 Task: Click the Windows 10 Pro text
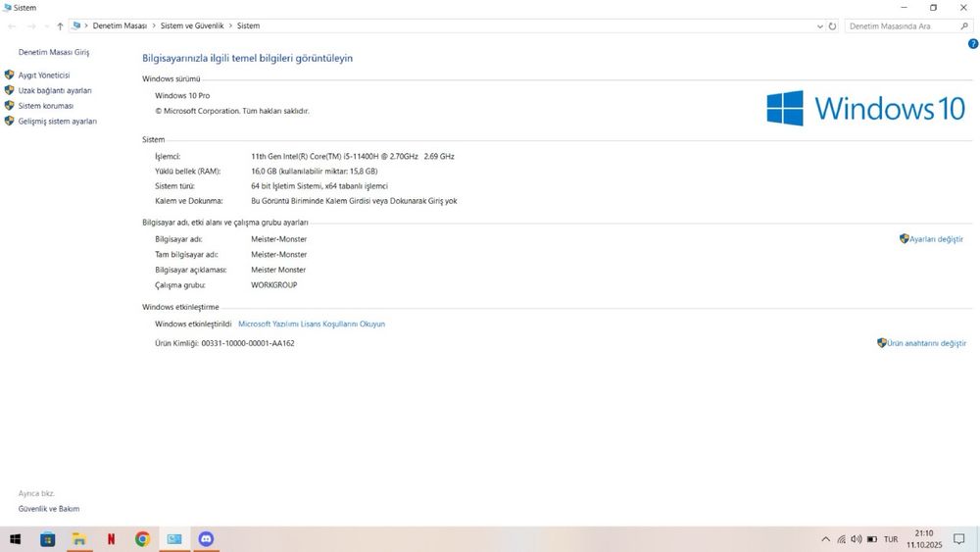click(x=182, y=96)
